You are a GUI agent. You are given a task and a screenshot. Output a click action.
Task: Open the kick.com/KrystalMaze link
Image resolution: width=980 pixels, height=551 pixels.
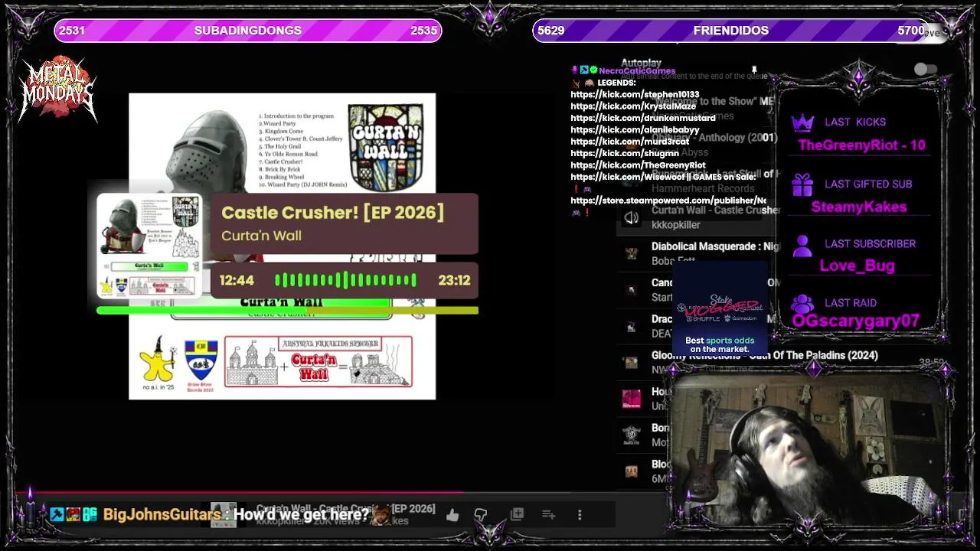tap(633, 106)
